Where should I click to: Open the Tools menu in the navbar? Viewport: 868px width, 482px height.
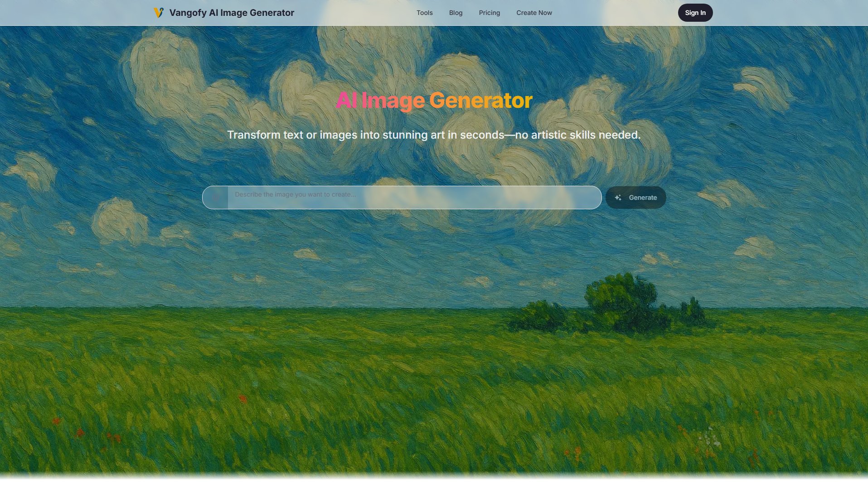pyautogui.click(x=424, y=13)
